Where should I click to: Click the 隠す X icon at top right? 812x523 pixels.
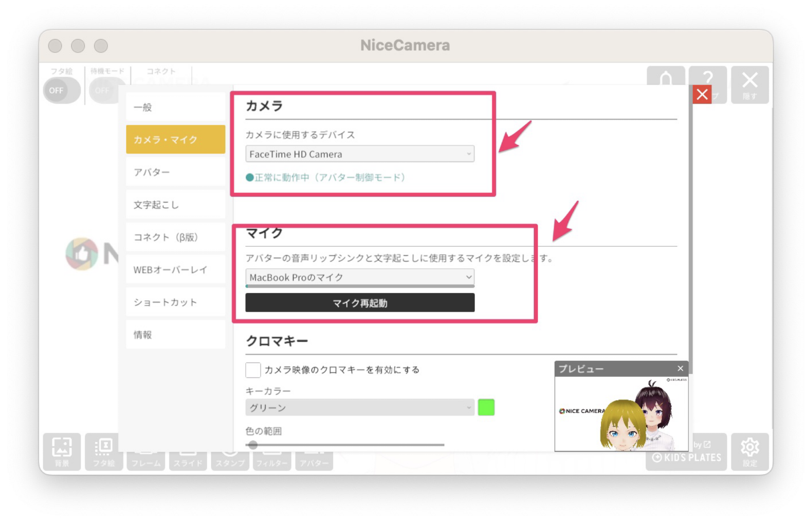749,85
